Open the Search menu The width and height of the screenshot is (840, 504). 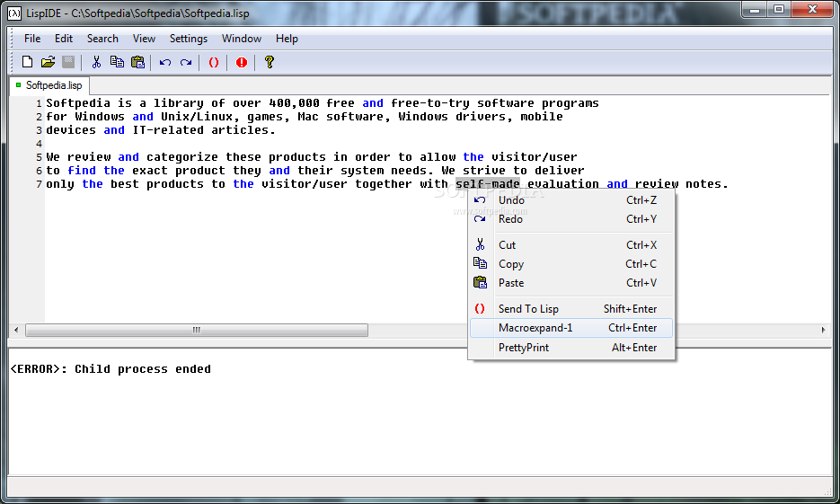pyautogui.click(x=102, y=39)
